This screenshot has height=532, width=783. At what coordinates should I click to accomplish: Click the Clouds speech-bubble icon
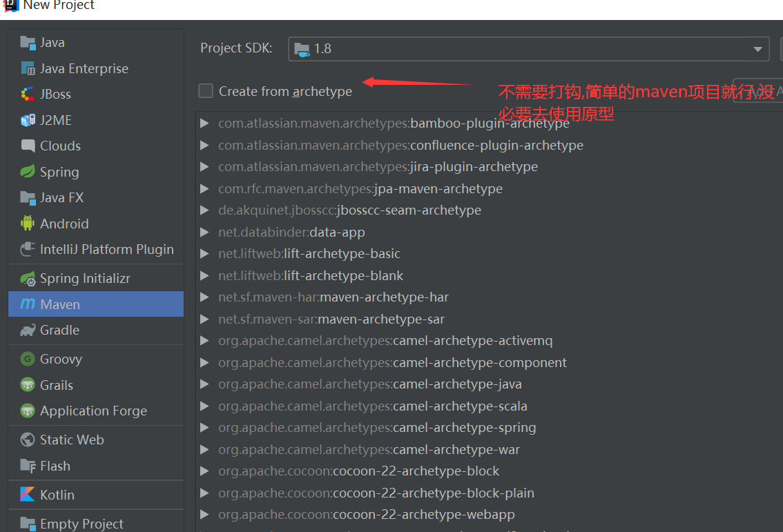click(28, 146)
